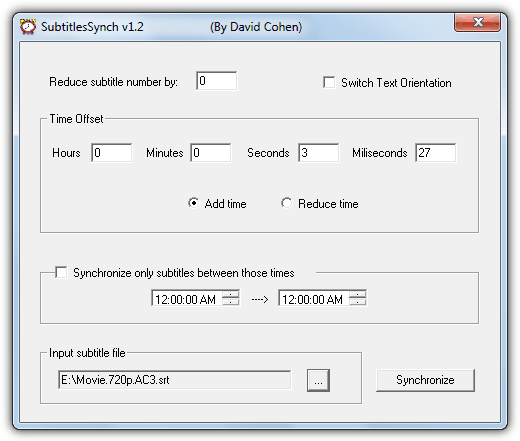Click the Input subtitle file group label
This screenshot has width=520, height=441.
tap(87, 353)
